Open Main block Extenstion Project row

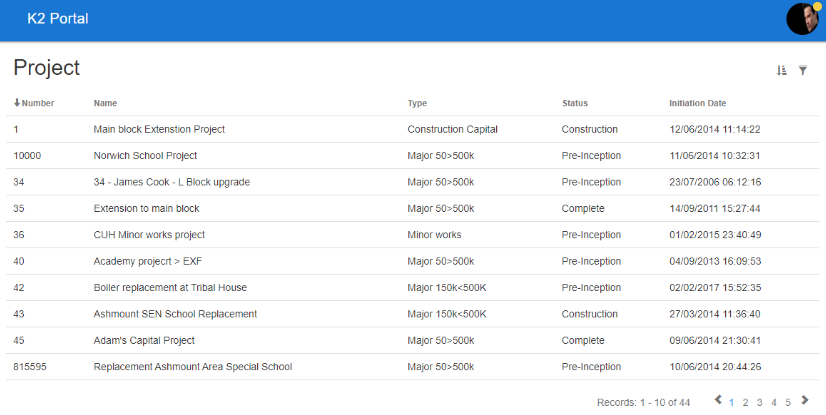click(159, 129)
